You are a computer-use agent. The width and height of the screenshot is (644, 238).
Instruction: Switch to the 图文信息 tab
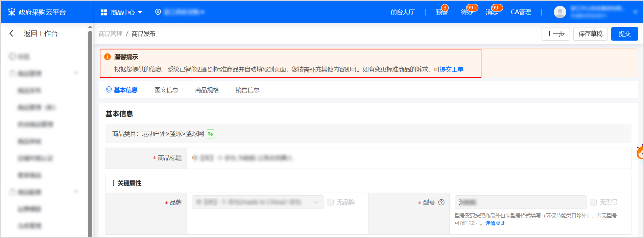coord(166,90)
